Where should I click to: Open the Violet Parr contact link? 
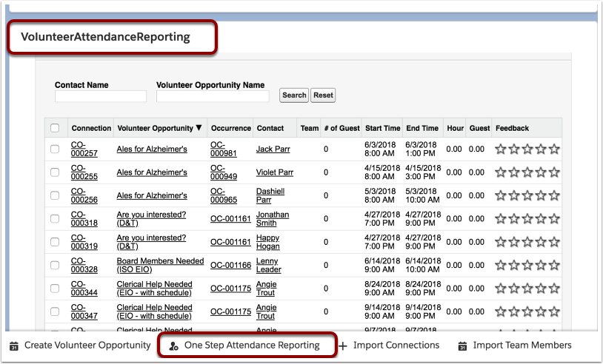tap(275, 172)
